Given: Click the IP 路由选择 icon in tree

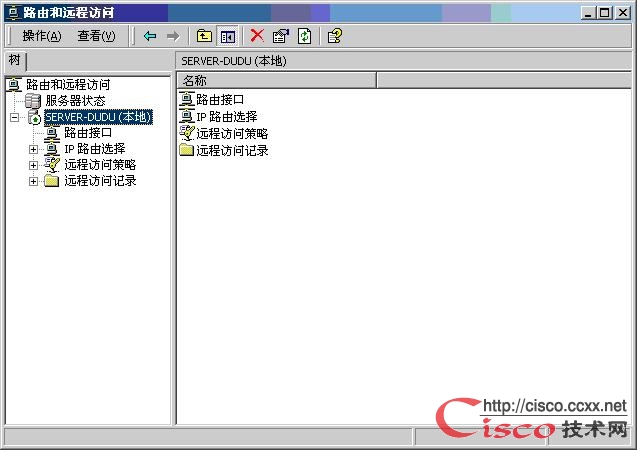Looking at the screenshot, I should pyautogui.click(x=52, y=149).
